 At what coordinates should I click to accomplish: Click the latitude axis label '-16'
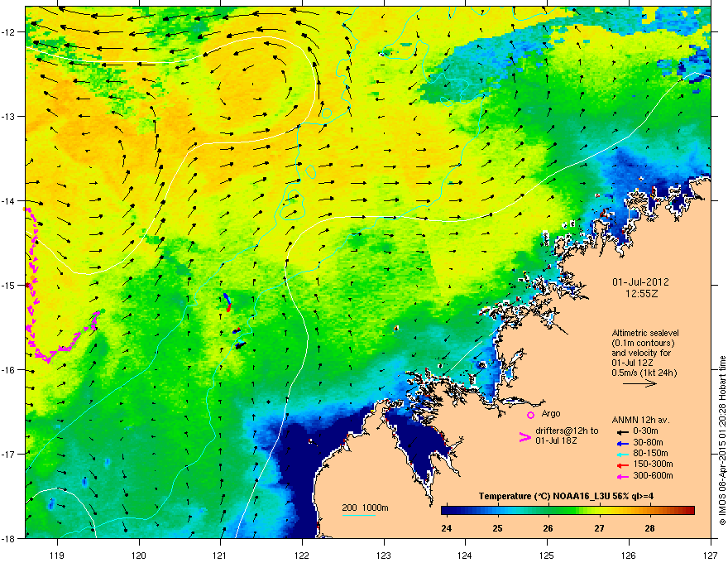(9, 370)
